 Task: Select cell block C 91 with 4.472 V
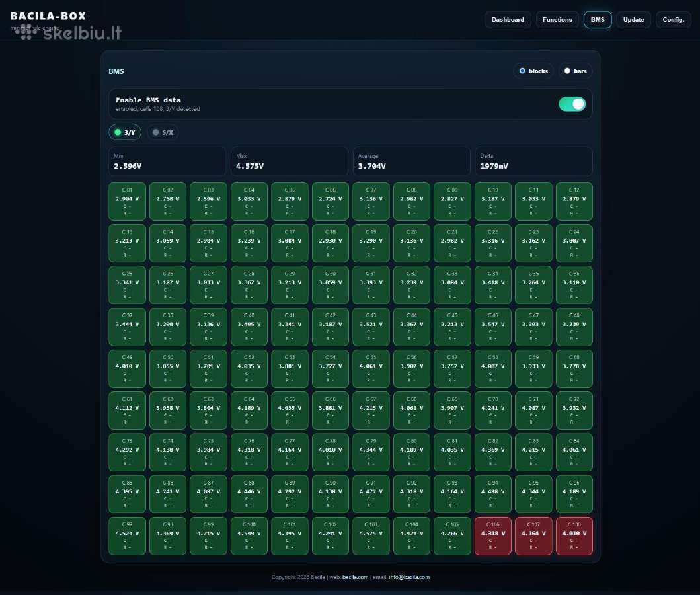(x=371, y=494)
